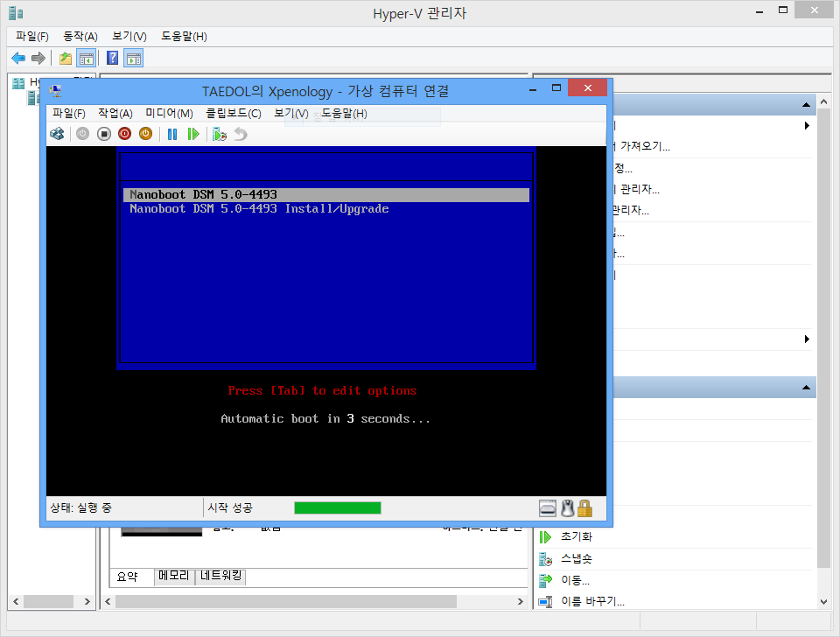Image resolution: width=840 pixels, height=637 pixels.
Task: Shut down the VM with the red power icon
Action: click(x=125, y=134)
